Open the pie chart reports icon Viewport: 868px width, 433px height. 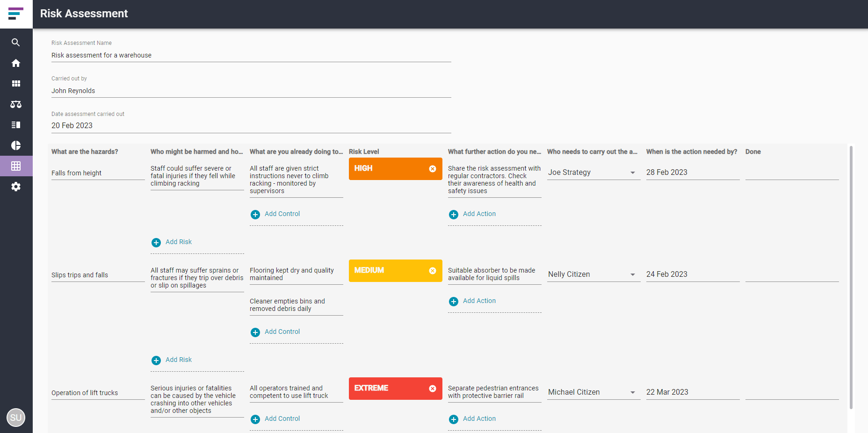[x=16, y=145]
